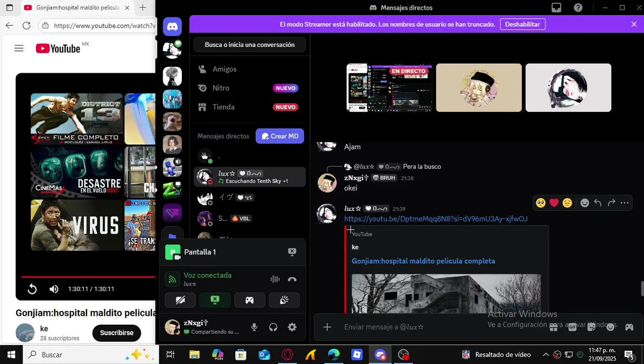This screenshot has height=364, width=644.
Task: Open add reaction picker on lux message
Action: pos(584,203)
